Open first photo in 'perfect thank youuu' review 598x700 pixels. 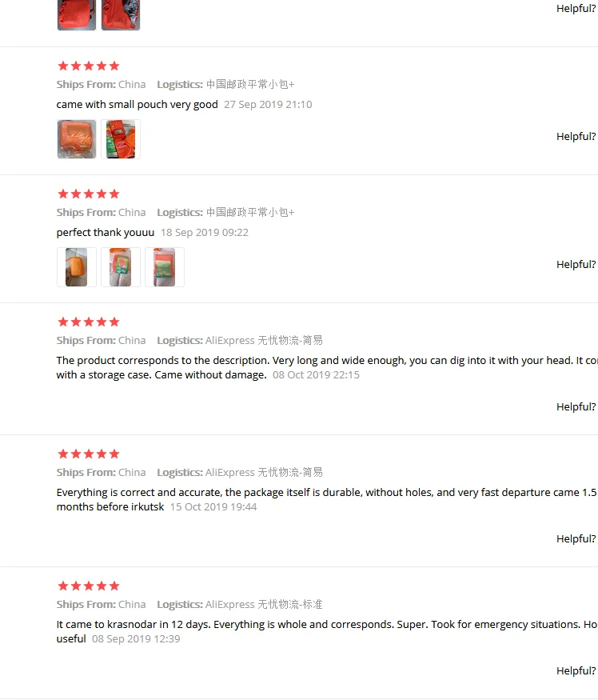click(76, 267)
